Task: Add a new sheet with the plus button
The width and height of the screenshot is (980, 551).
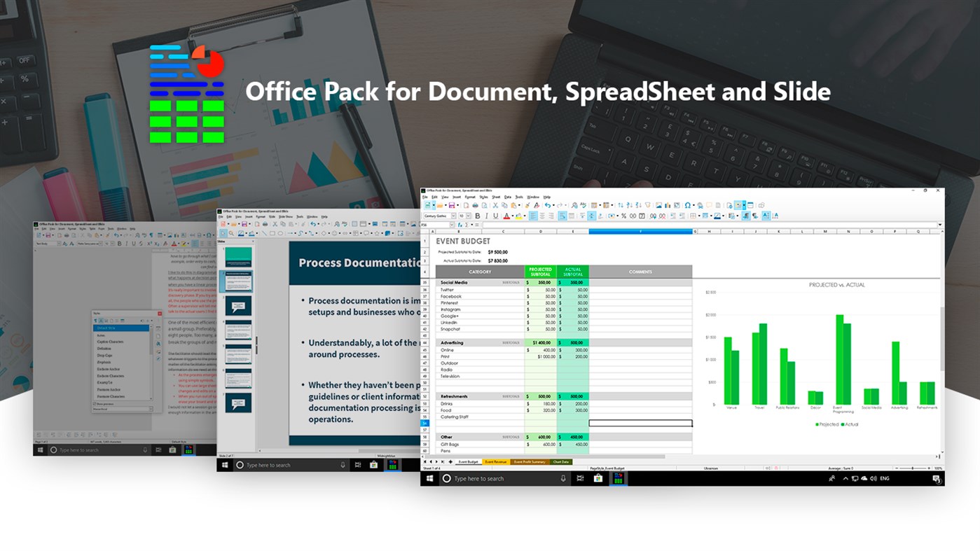Action: tap(450, 461)
